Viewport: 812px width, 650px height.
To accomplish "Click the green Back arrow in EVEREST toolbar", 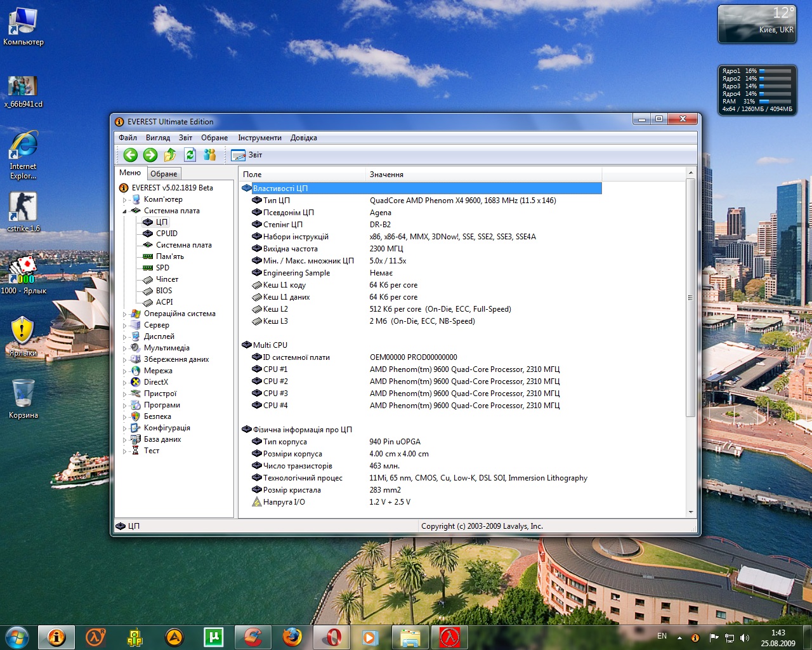I will [x=131, y=155].
